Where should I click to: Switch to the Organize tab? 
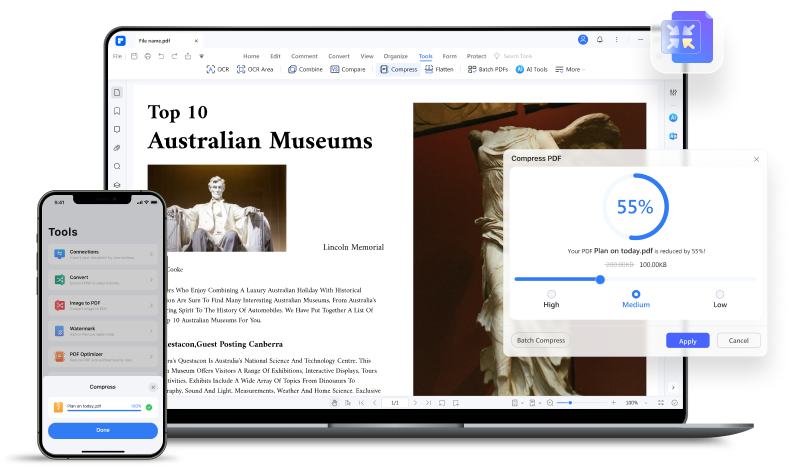coord(395,56)
